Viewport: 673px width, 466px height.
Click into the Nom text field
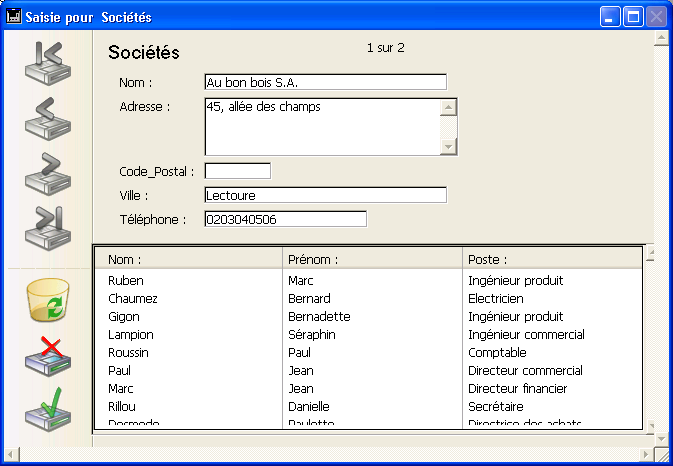[325, 82]
